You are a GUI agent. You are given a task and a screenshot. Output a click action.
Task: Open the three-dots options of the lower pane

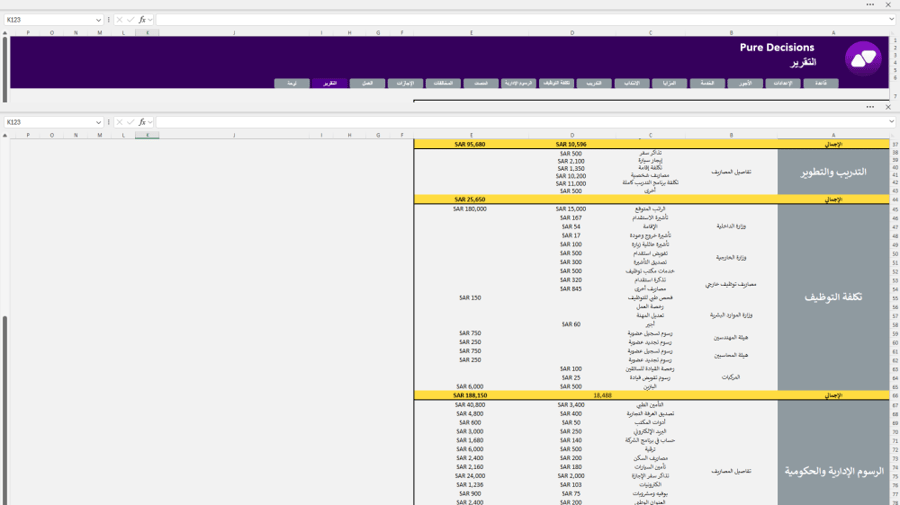point(870,107)
